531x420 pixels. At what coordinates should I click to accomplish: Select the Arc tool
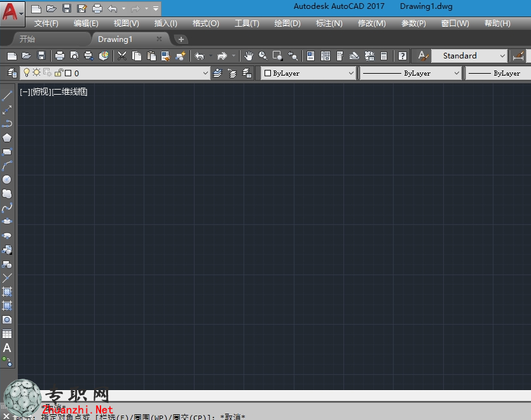(x=7, y=165)
